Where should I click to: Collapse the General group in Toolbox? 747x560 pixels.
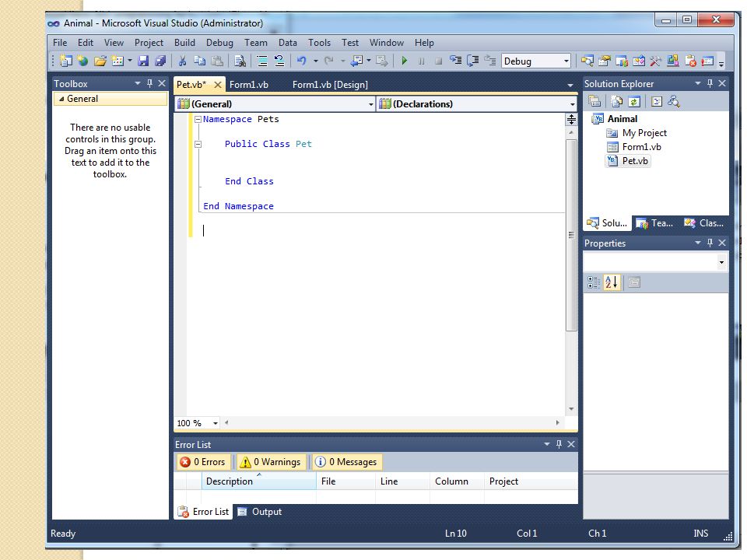pos(61,99)
